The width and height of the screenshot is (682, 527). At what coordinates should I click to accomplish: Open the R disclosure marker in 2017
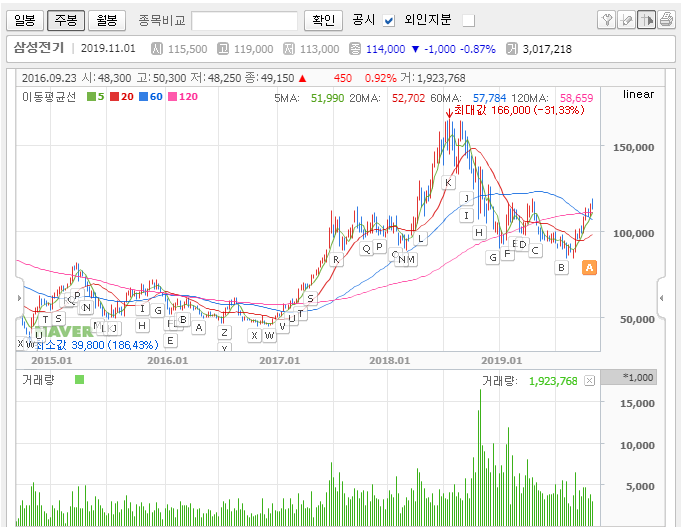coord(336,260)
